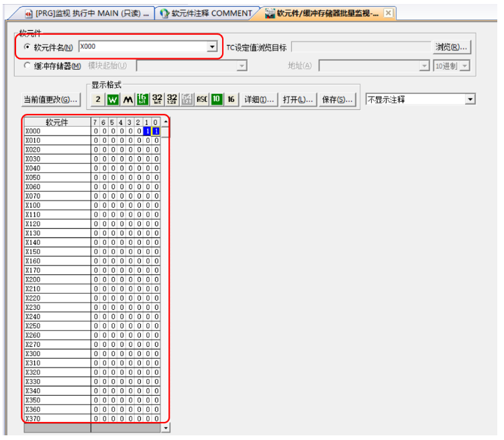Select the X160 device row label

click(58, 261)
